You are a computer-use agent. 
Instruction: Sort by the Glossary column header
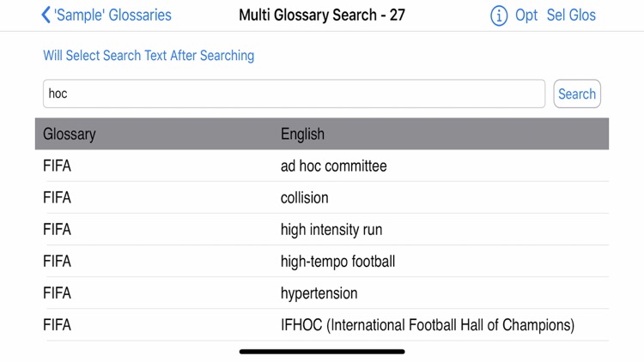point(70,134)
